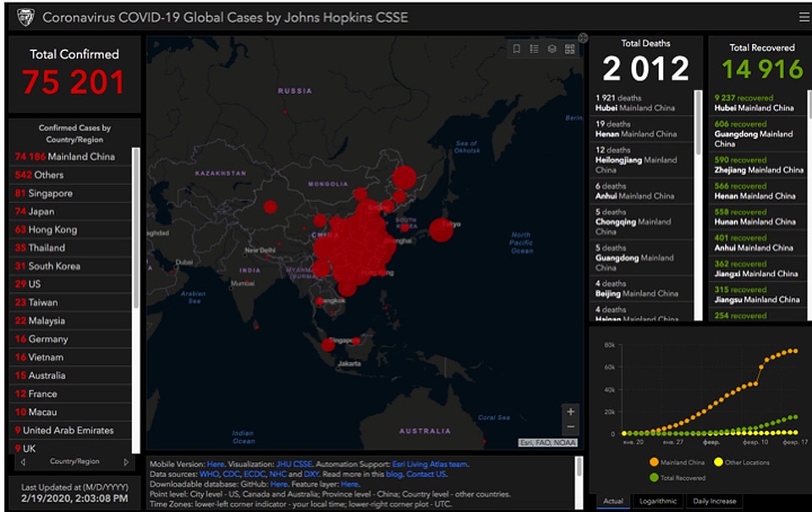Viewport: 812px width, 512px height.
Task: Click the yellow Other Locations legend dot
Action: pos(718,462)
